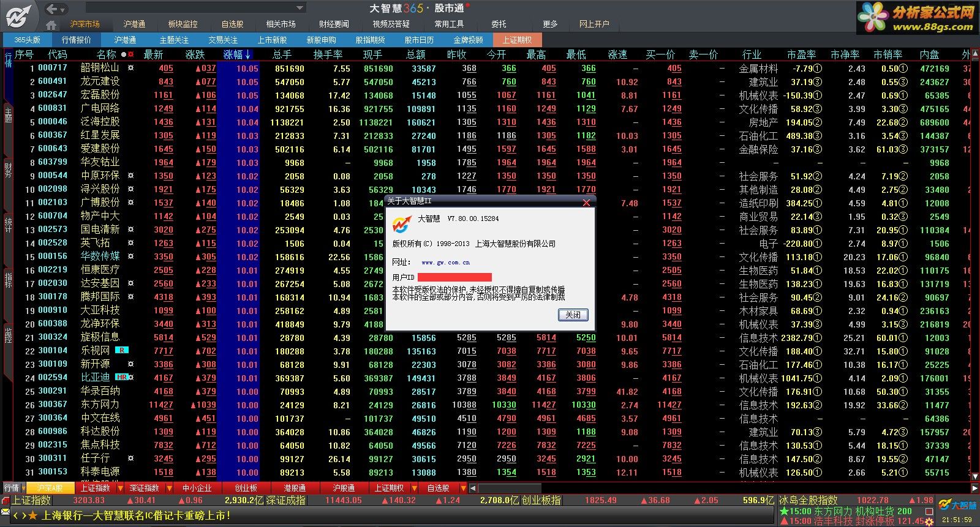
Task: Open the 常用工具 menu
Action: [x=449, y=24]
